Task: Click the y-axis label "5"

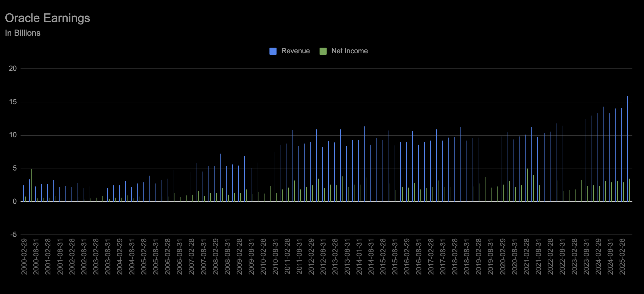Action: pyautogui.click(x=15, y=168)
